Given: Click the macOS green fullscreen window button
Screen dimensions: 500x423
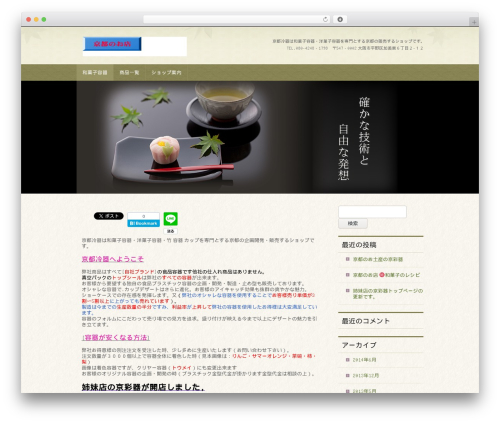Looking at the screenshot, I should tap(44, 19).
